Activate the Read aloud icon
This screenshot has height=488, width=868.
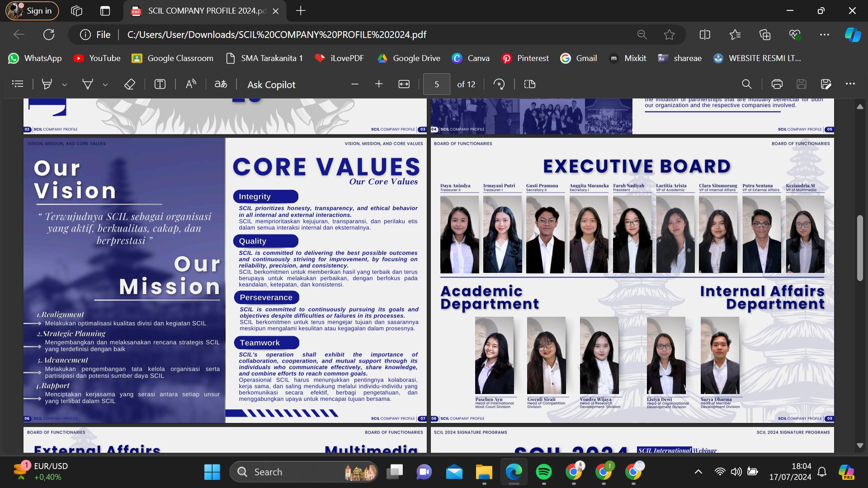[x=191, y=84]
